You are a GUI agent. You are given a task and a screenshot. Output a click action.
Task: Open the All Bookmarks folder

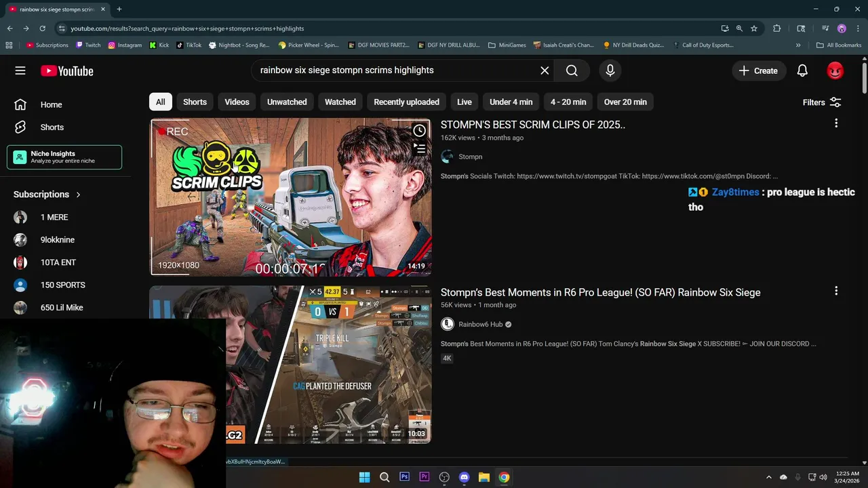[839, 45]
